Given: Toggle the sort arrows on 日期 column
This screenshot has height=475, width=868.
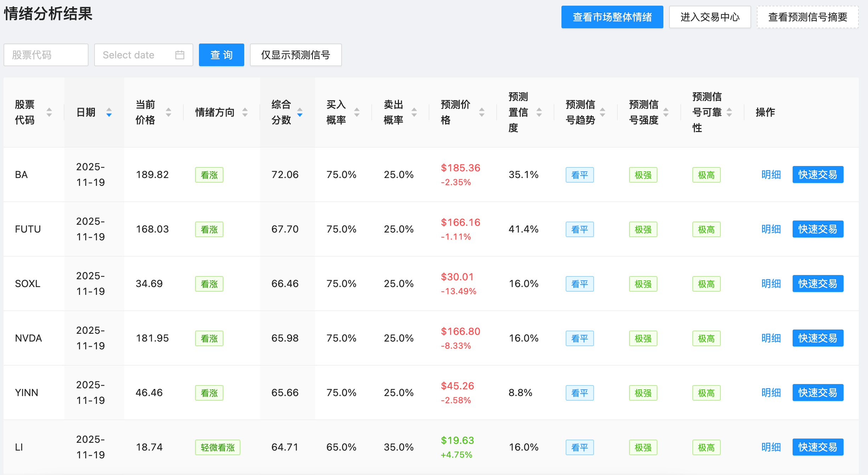Looking at the screenshot, I should click(109, 112).
